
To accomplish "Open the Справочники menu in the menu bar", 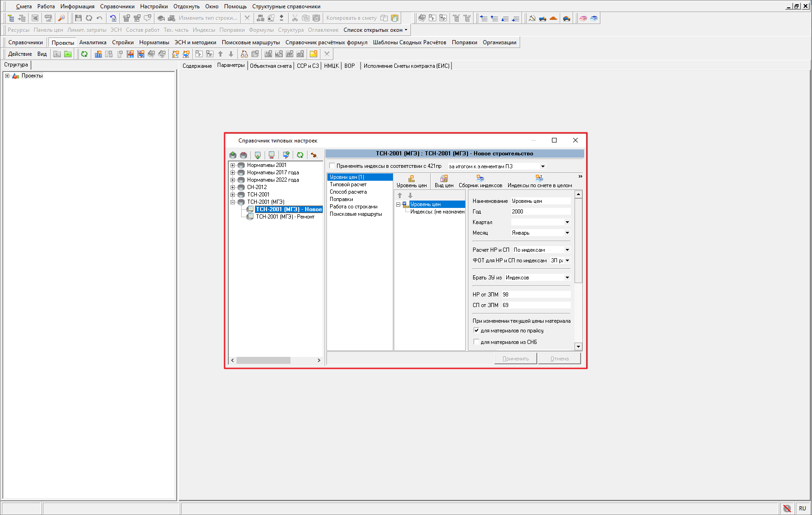I will [x=117, y=6].
